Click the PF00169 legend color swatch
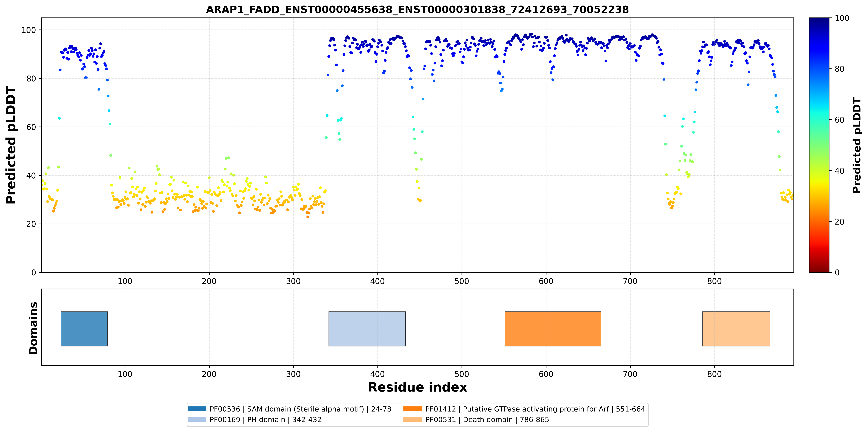The height and width of the screenshot is (432, 868). click(x=197, y=420)
